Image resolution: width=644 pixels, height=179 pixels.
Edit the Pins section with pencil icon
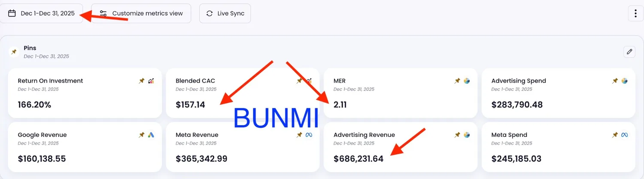629,52
